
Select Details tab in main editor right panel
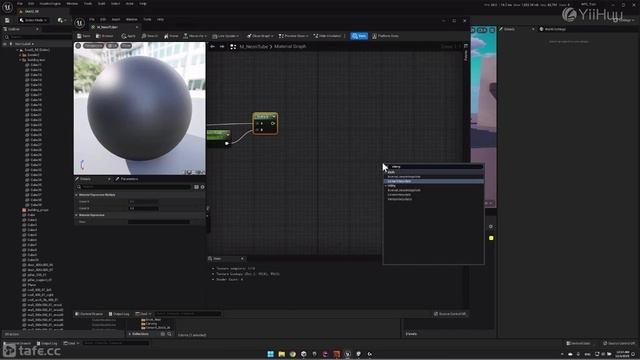pos(517,29)
